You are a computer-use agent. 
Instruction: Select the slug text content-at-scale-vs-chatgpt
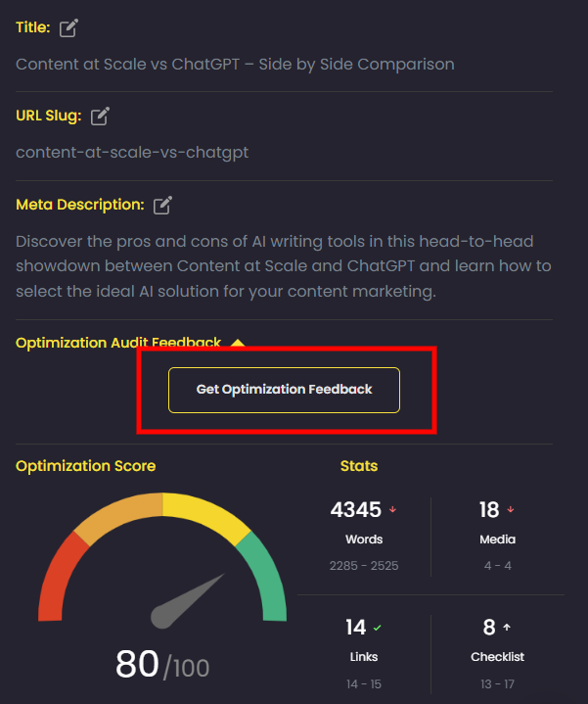tap(132, 153)
